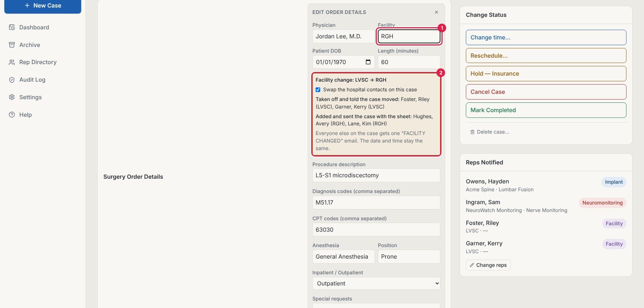Click the Anesthesia input field
The height and width of the screenshot is (308, 644).
[x=343, y=256]
